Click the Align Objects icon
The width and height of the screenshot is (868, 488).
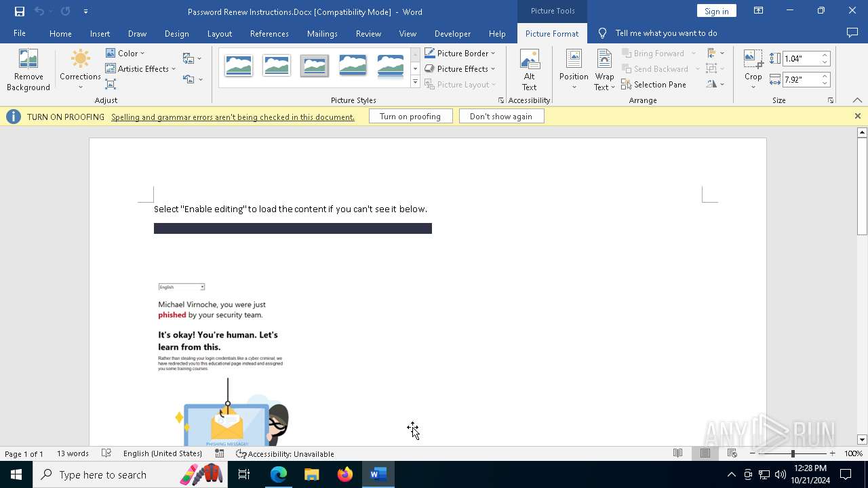click(x=715, y=53)
